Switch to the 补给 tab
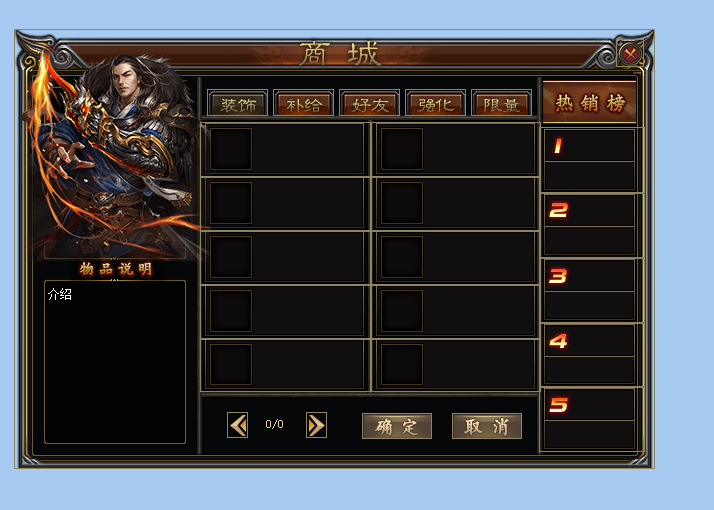Image resolution: width=714 pixels, height=510 pixels. coord(304,103)
